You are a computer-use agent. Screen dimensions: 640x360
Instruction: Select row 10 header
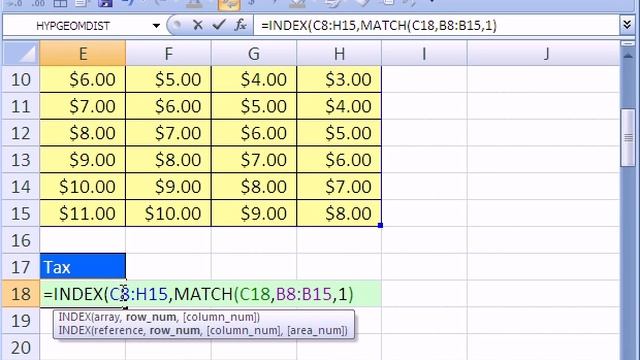[21, 79]
